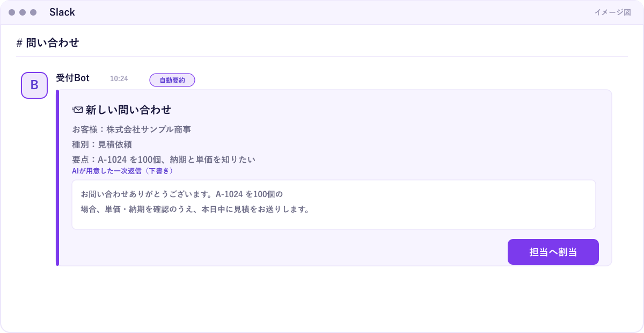Click the 受付Bot avatar with letter B
The height and width of the screenshot is (333, 644).
34,85
